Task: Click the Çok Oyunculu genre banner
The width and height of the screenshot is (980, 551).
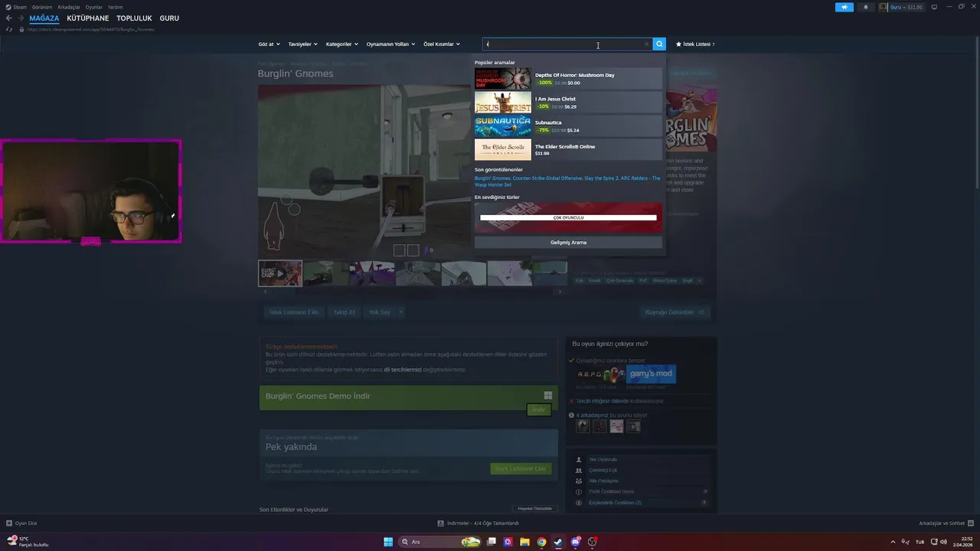Action: tap(568, 217)
